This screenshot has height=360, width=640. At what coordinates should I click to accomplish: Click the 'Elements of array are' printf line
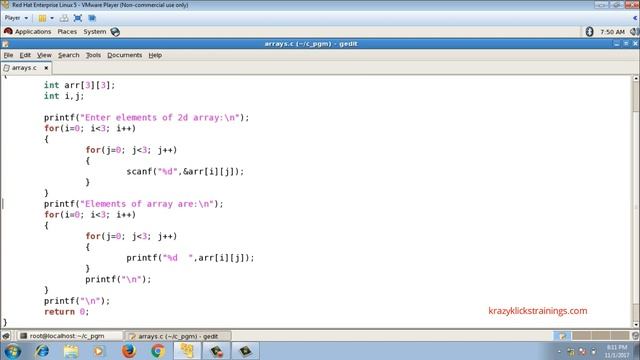(134, 204)
